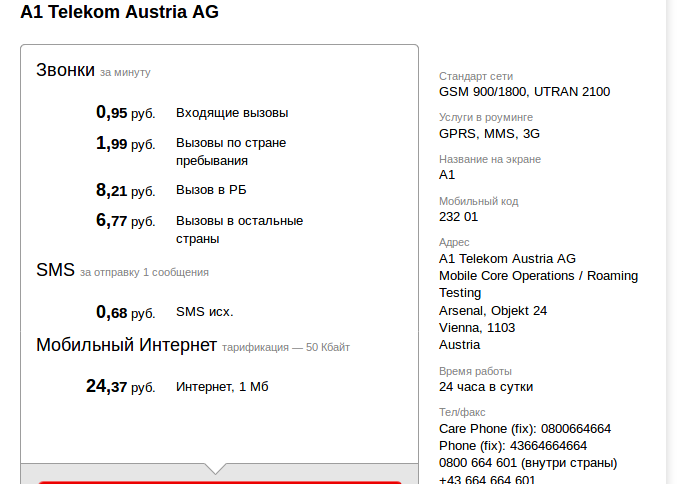Select the 6,77 руб. price

[x=125, y=221]
